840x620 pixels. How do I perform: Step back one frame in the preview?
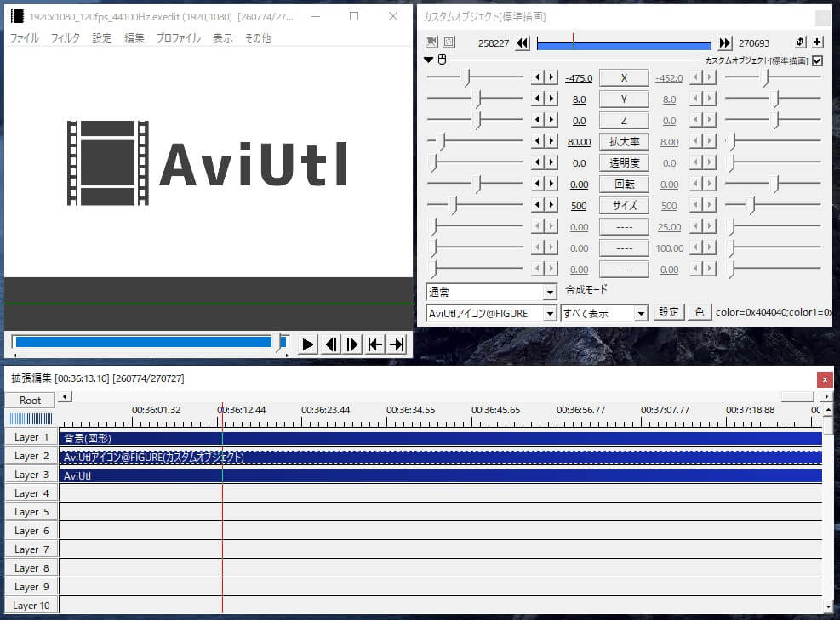pos(332,344)
